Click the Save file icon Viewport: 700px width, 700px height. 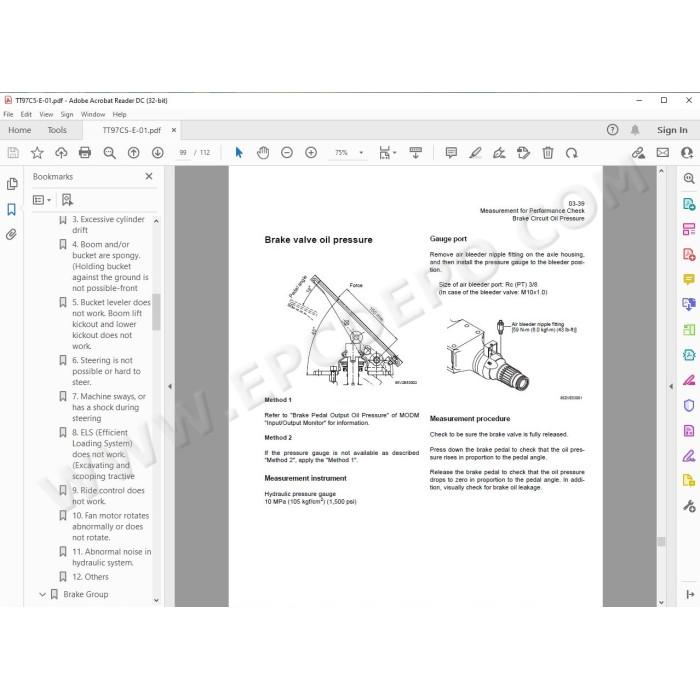coord(13,153)
